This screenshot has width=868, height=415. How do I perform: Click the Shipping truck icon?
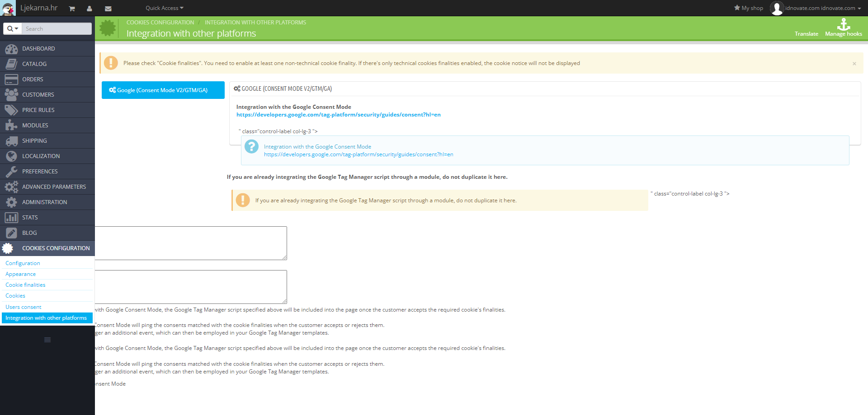[x=11, y=141]
